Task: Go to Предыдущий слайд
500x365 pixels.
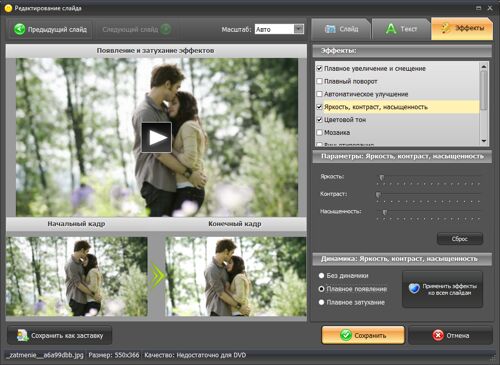Action: click(50, 29)
